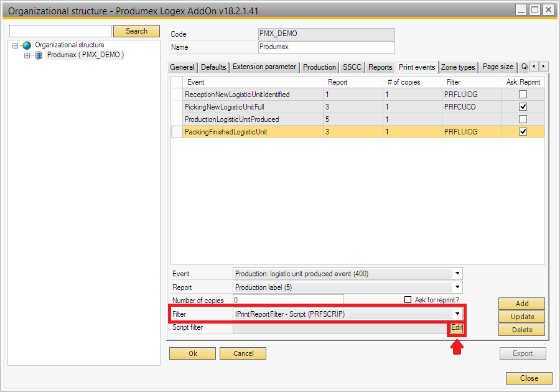Click the Update button
The height and width of the screenshot is (392, 560).
(x=522, y=317)
